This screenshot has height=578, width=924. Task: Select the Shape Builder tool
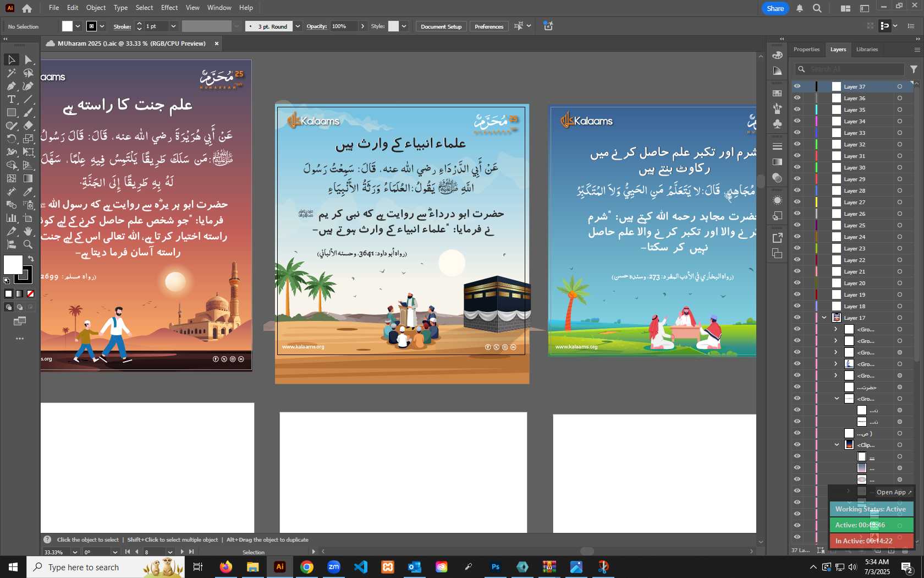11,165
